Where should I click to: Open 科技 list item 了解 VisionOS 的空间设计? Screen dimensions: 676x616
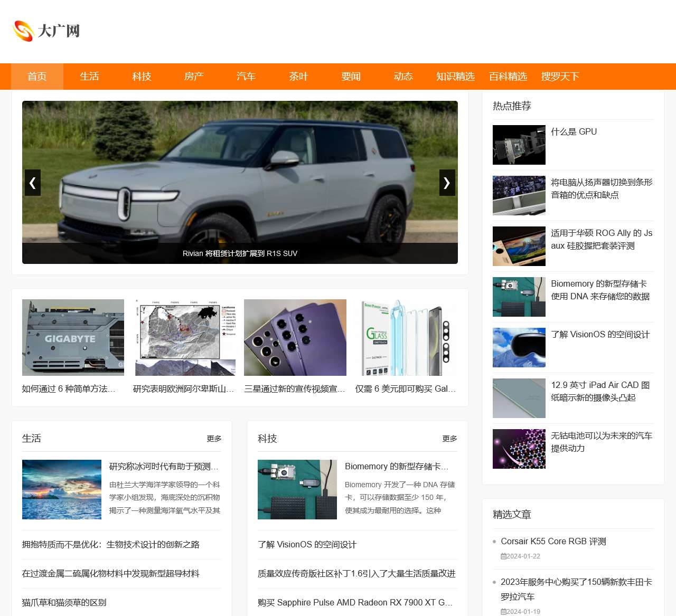point(307,545)
